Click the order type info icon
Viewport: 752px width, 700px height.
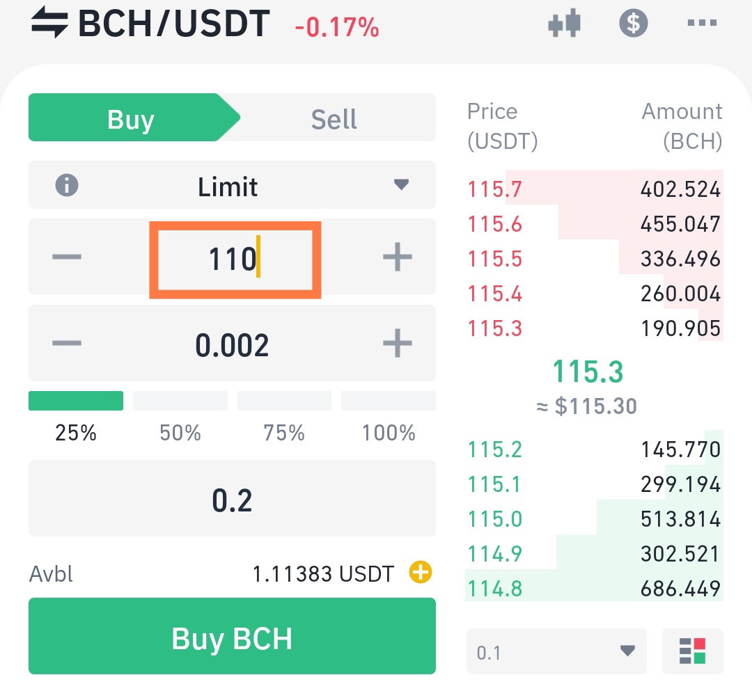click(67, 185)
